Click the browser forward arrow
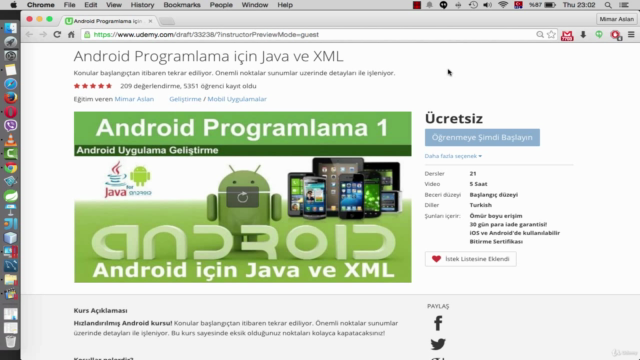The image size is (640, 360). coord(43,35)
